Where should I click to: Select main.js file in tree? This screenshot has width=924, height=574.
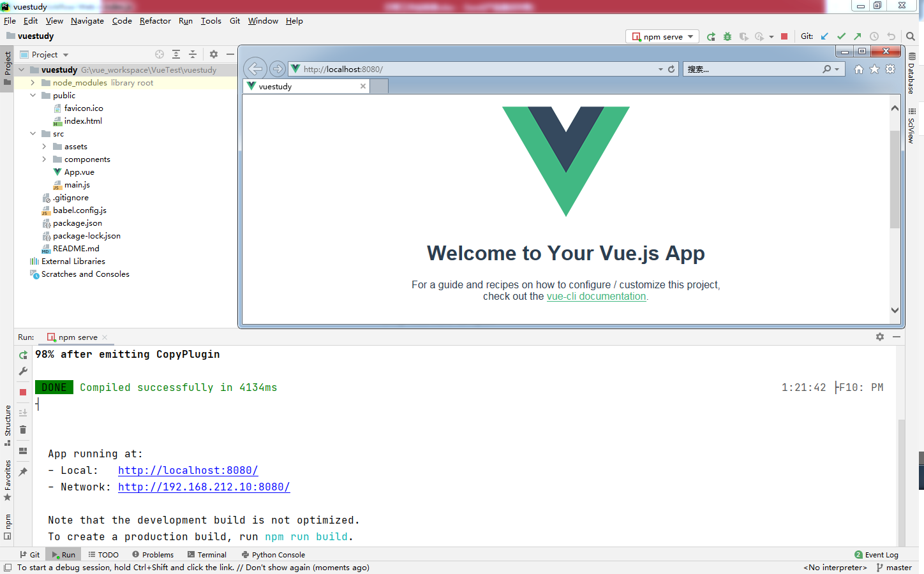click(x=77, y=185)
